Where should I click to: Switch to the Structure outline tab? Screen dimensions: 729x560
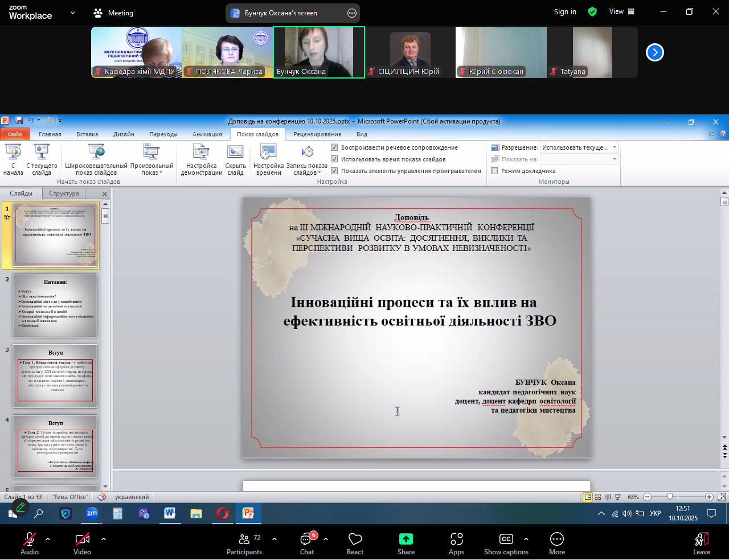64,193
